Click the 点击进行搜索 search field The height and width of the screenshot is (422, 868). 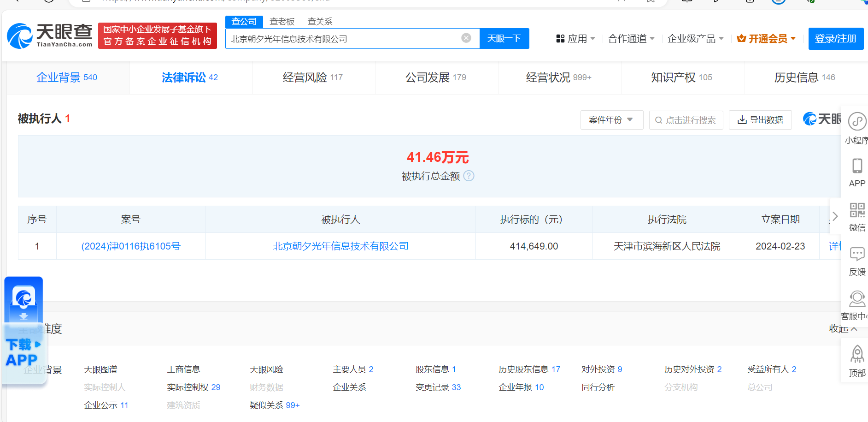pyautogui.click(x=686, y=120)
